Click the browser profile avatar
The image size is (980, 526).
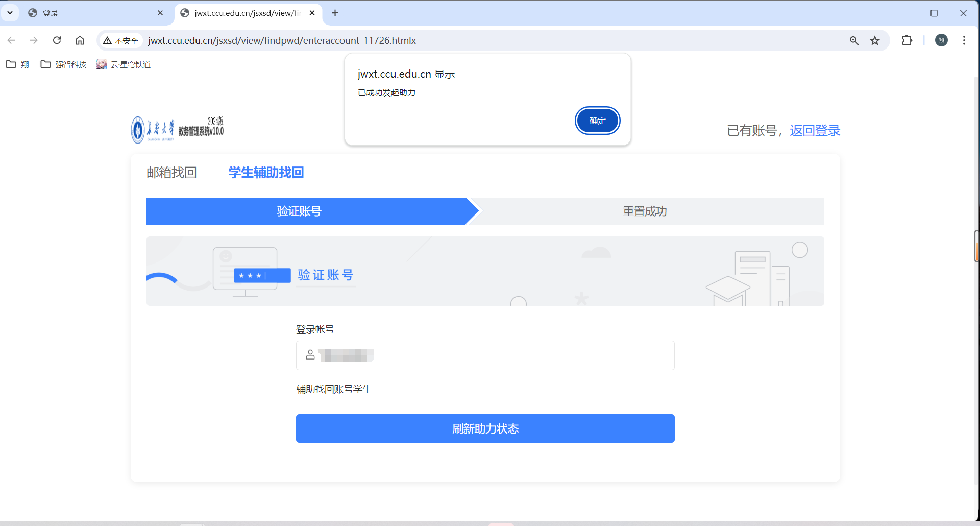[942, 40]
